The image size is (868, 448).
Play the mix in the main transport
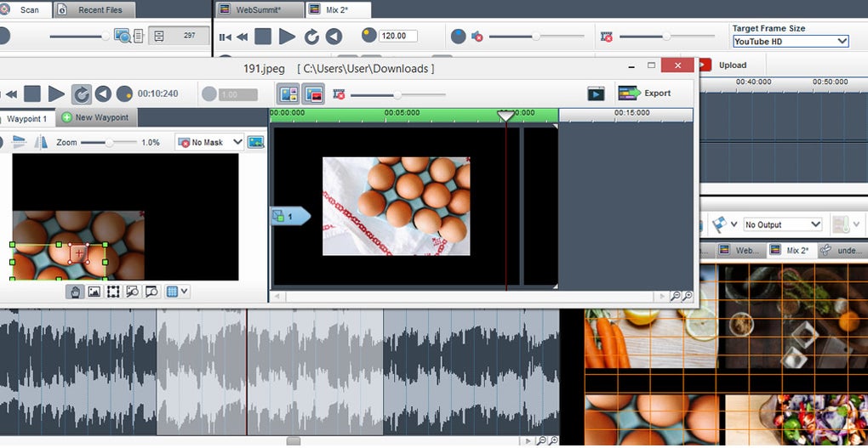click(287, 37)
